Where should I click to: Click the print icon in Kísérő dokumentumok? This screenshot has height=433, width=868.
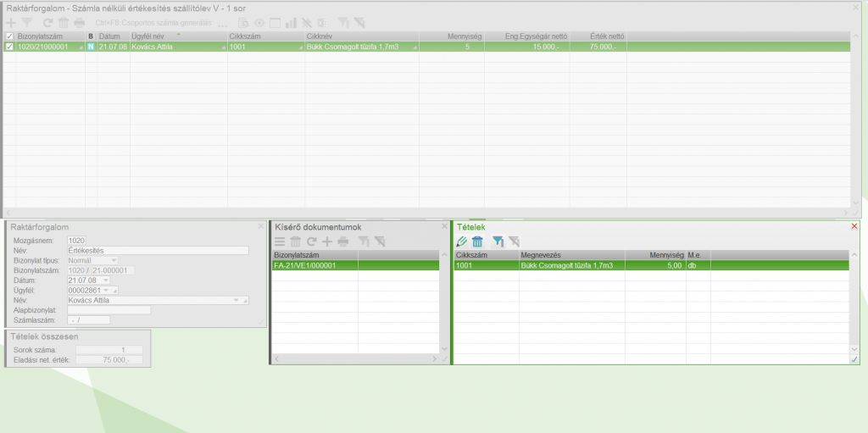coord(343,241)
